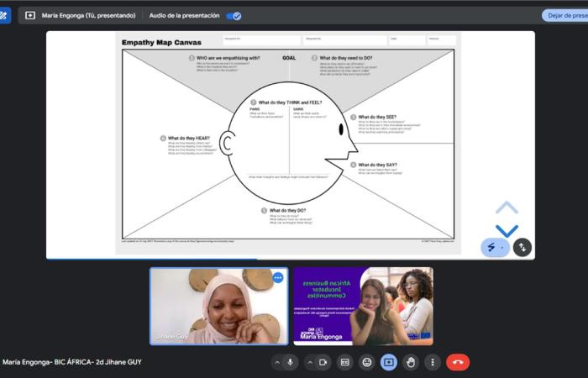Toggle the Audio de la presentación switch

point(234,15)
